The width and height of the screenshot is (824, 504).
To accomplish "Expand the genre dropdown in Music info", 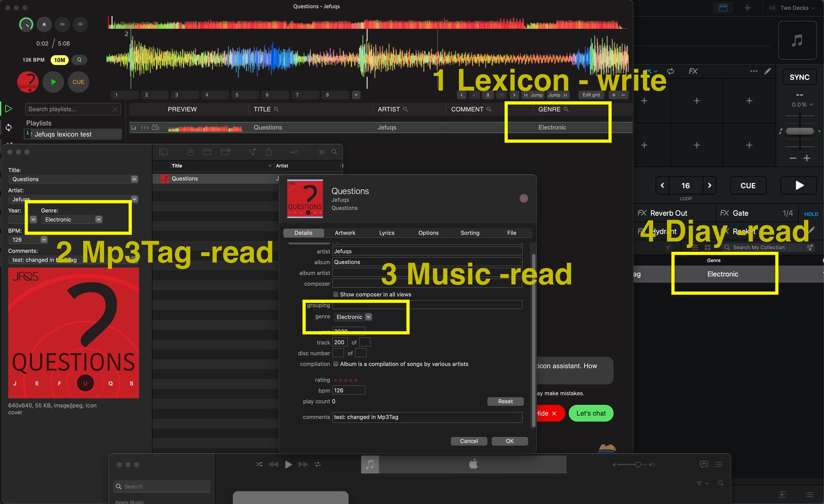I will pos(368,317).
